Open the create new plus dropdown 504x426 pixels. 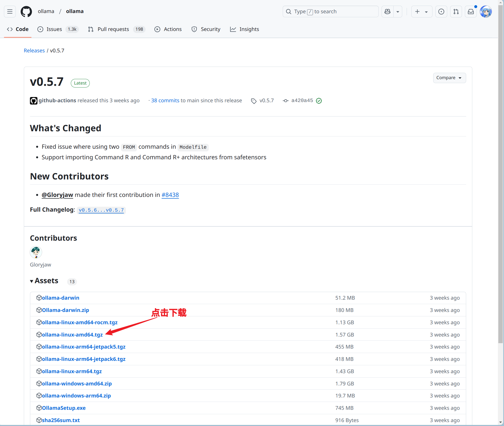tap(422, 12)
